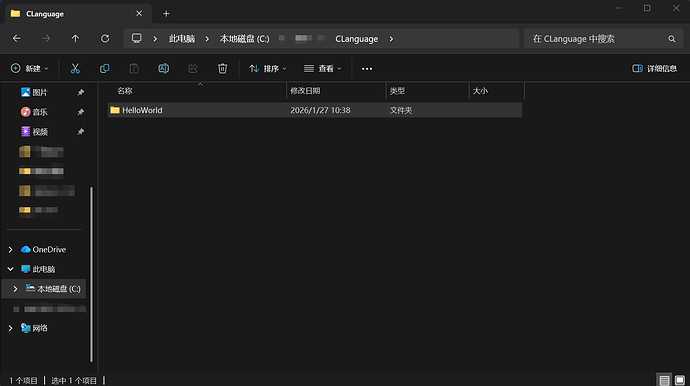The width and height of the screenshot is (690, 386).
Task: Open the three-dot more options menu
Action: click(x=367, y=69)
